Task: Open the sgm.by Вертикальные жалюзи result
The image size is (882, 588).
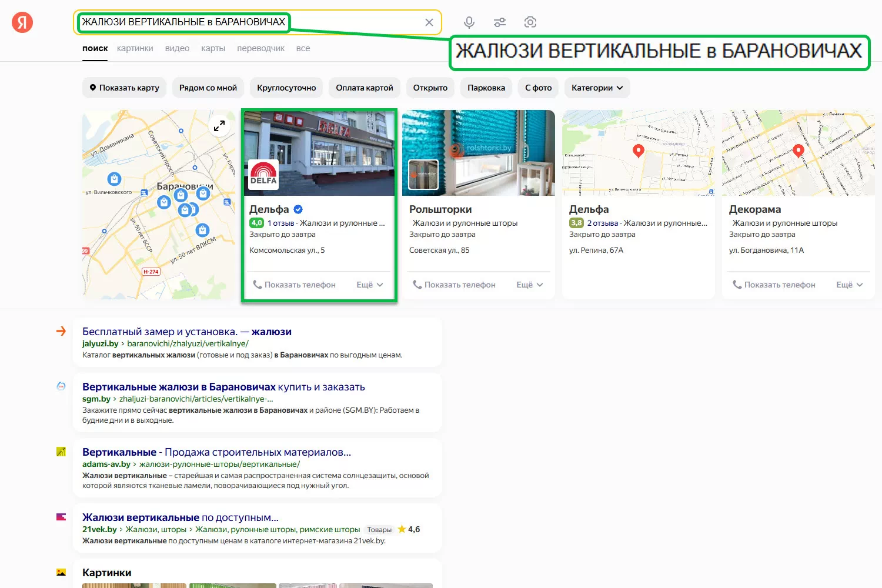Action: (223, 387)
